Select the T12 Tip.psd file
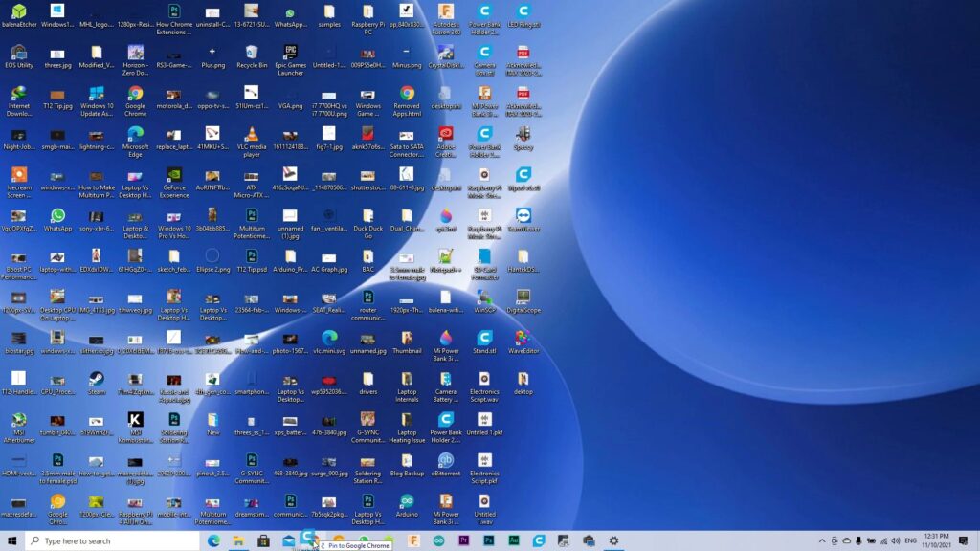This screenshot has width=980, height=551. (252, 261)
